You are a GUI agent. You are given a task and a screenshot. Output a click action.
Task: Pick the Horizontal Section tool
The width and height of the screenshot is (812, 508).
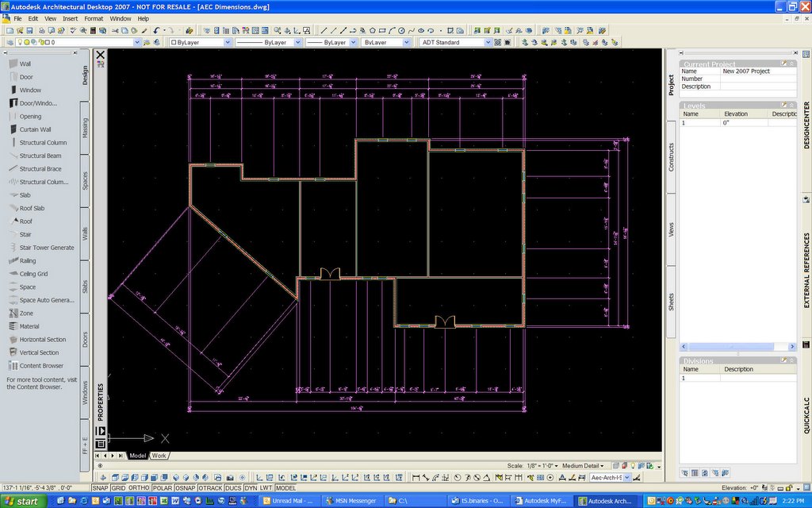(x=42, y=340)
